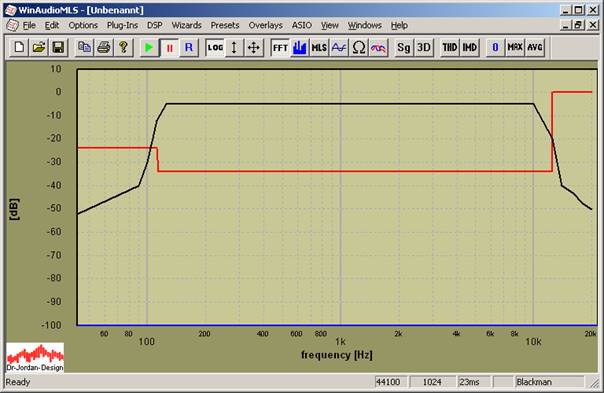This screenshot has height=393, width=604.
Task: Switch to MLS measurement mode
Action: tap(319, 48)
